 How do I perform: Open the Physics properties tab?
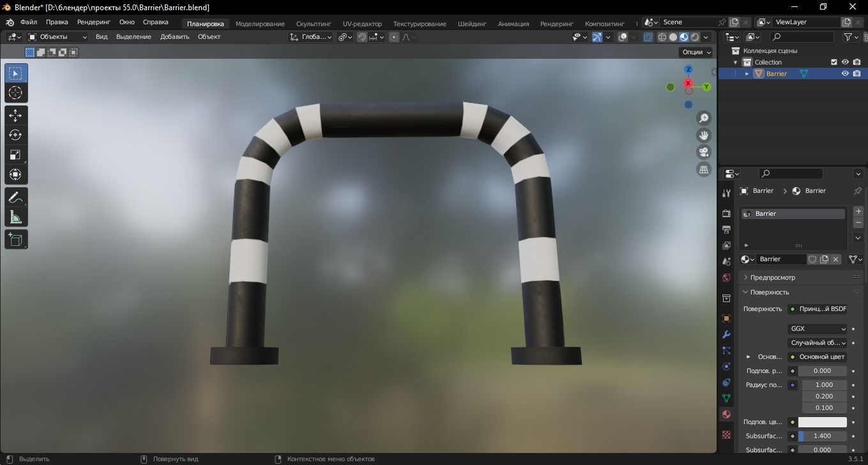(x=726, y=367)
